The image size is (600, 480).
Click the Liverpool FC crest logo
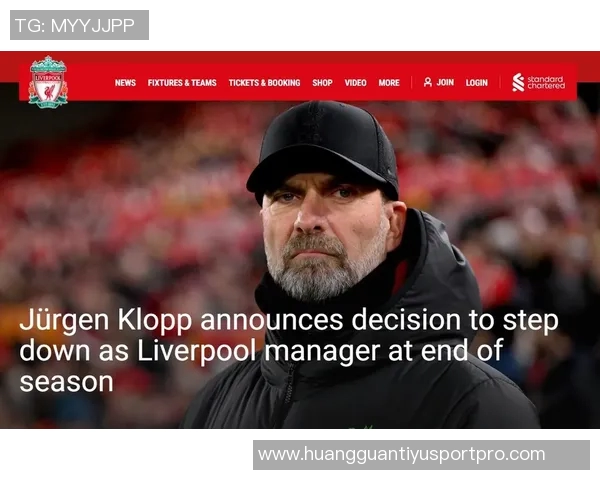tap(48, 82)
